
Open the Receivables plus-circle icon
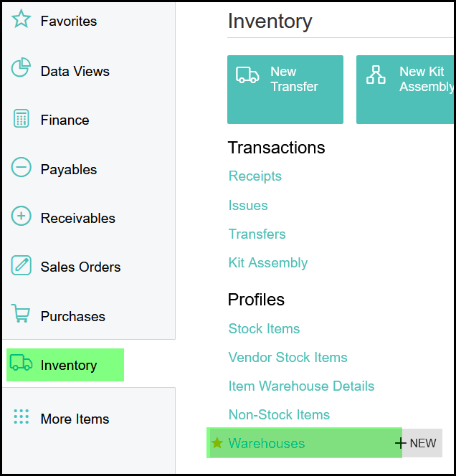pos(22,217)
